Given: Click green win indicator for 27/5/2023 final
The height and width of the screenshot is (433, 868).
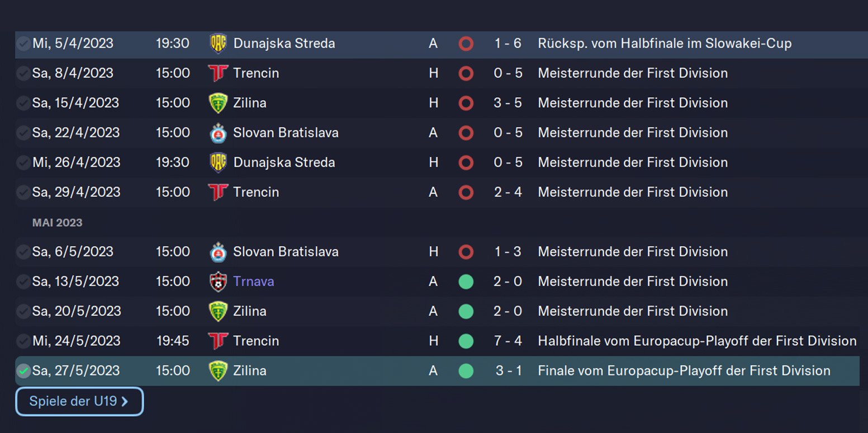Looking at the screenshot, I should click(x=466, y=371).
